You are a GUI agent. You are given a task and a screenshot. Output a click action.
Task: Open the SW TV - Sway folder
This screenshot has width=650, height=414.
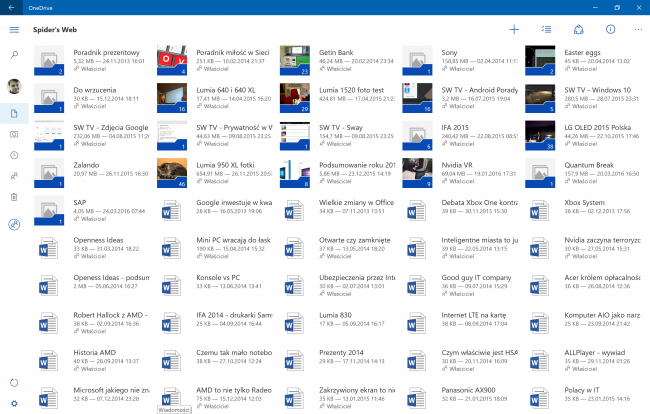click(x=337, y=136)
